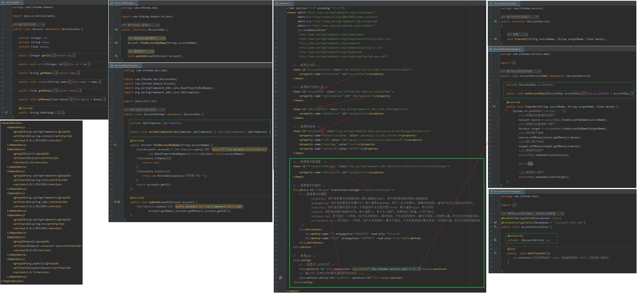Image resolution: width=644 pixels, height=301 pixels.
Task: Collapse the beans root element fold in bean.xml
Action: pos(286,13)
